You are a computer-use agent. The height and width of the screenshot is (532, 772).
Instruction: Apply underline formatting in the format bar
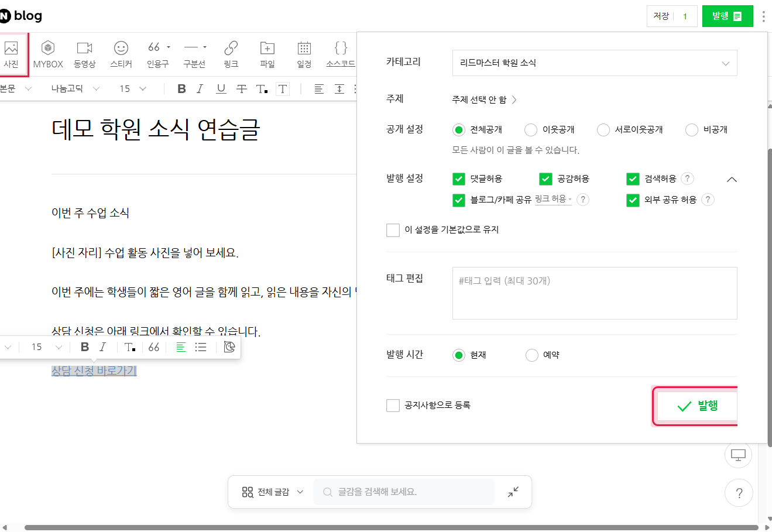tap(221, 88)
